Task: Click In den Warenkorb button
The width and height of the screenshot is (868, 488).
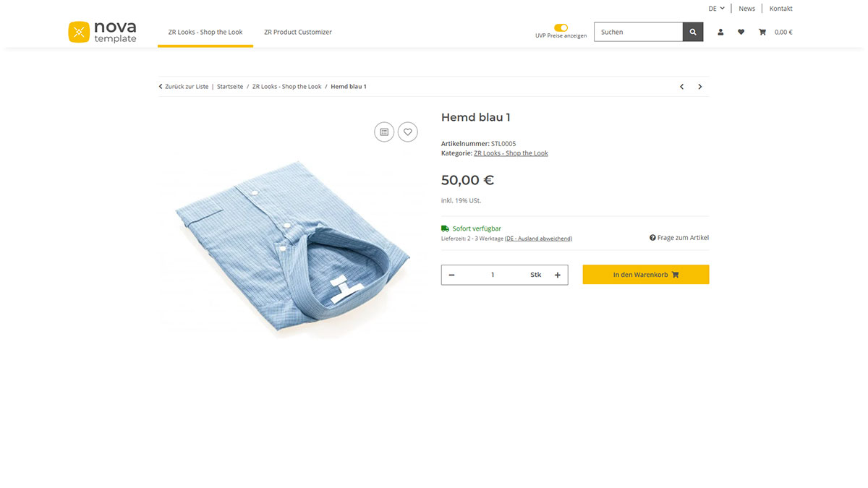Action: pyautogui.click(x=645, y=275)
